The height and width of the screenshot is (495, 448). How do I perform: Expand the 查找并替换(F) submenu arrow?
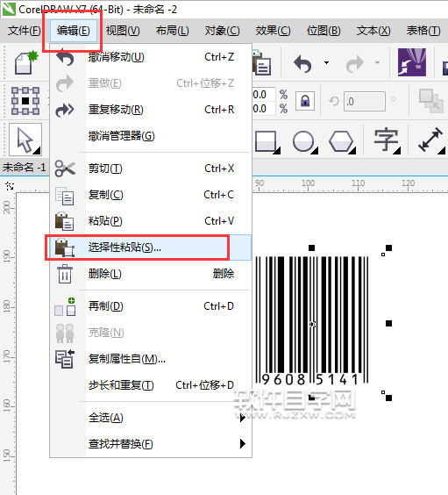(242, 444)
